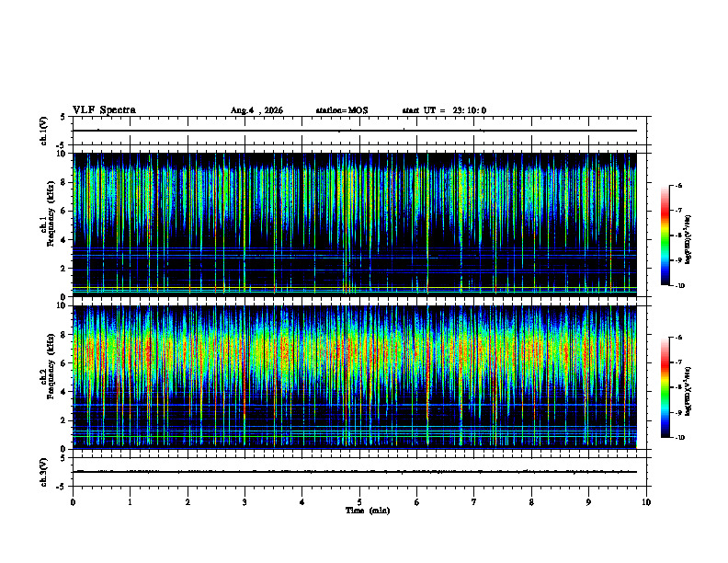The image size is (728, 563).
Task: Click the "ch.3(V)" axis label
Action: click(x=43, y=472)
